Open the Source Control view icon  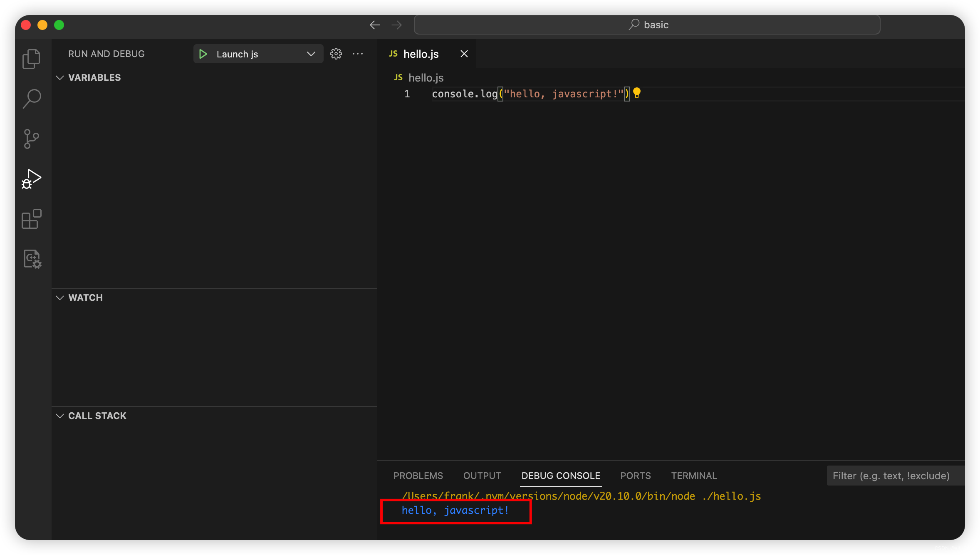pyautogui.click(x=31, y=139)
